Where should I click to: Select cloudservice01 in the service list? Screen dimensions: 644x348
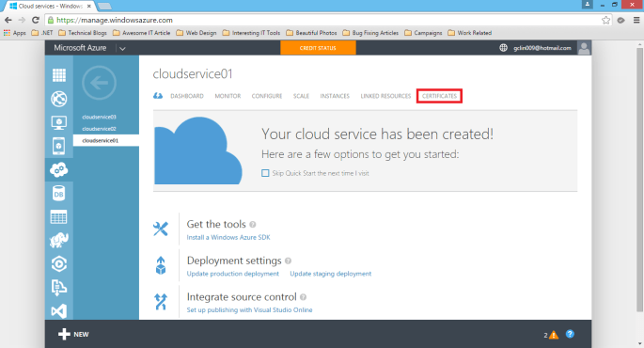click(106, 140)
